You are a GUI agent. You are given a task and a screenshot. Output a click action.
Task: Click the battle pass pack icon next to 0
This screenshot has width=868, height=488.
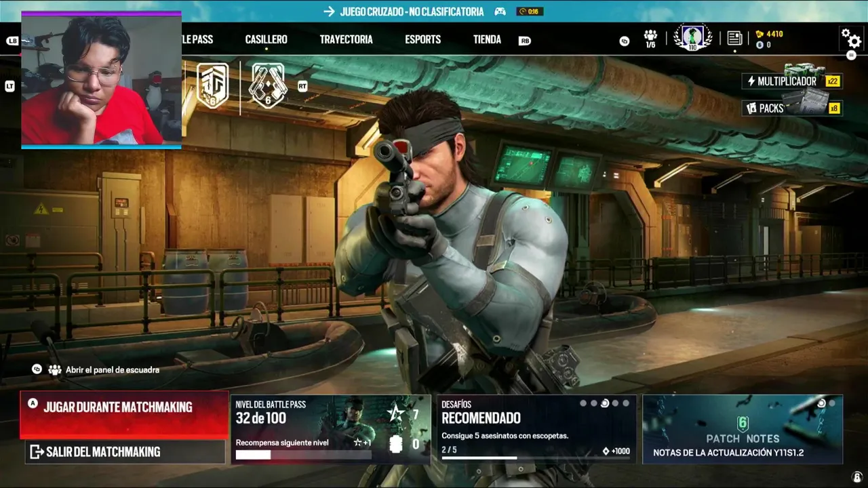pyautogui.click(x=397, y=444)
